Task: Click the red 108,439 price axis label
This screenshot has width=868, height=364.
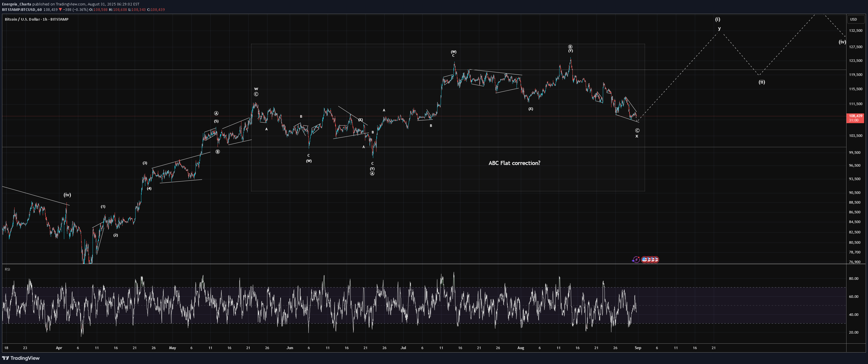Action: point(856,116)
